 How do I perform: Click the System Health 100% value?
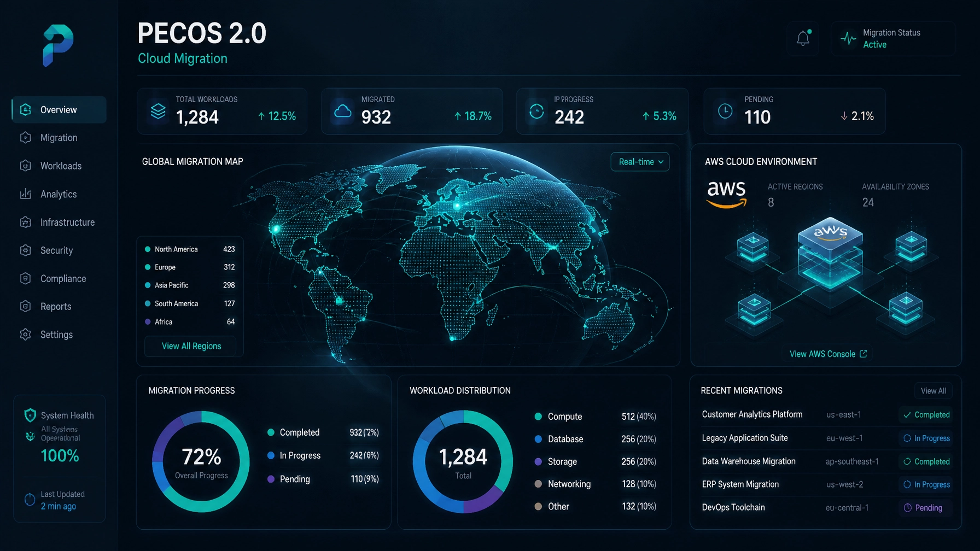(x=60, y=456)
